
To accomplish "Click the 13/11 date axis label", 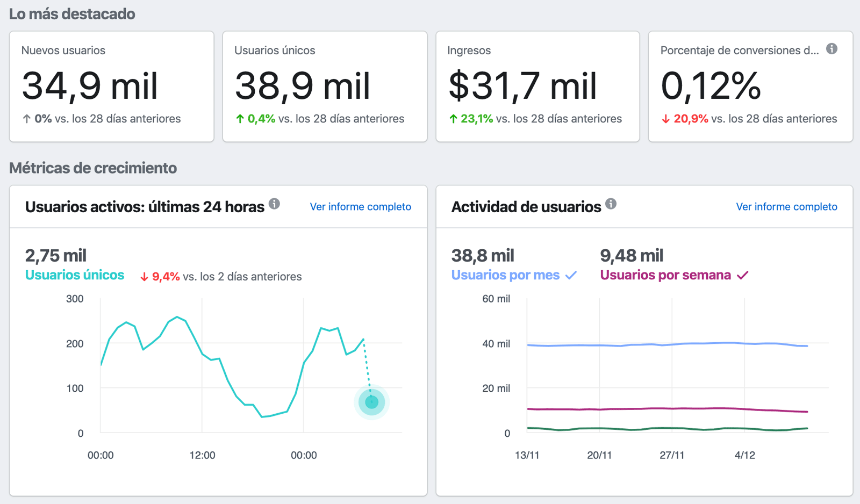I will (x=527, y=455).
